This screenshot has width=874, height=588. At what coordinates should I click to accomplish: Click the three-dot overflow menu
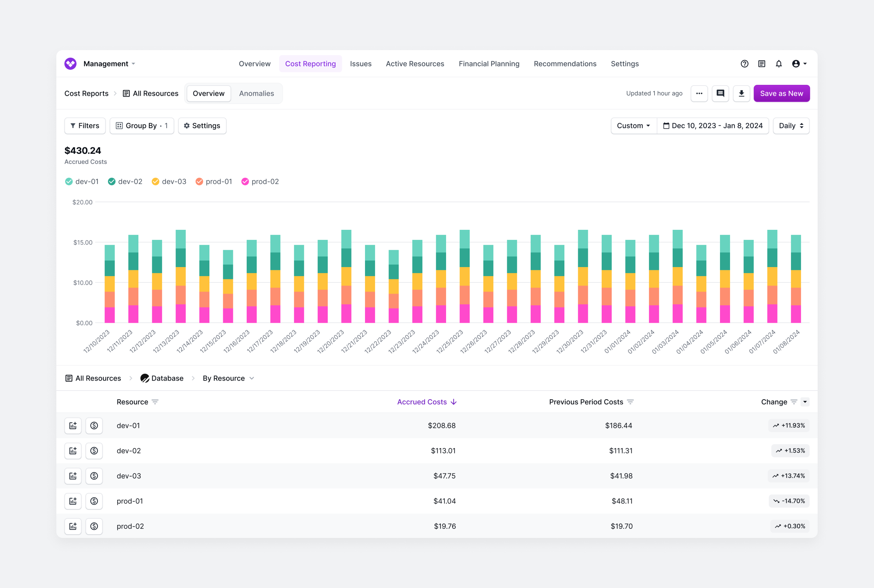tap(699, 93)
